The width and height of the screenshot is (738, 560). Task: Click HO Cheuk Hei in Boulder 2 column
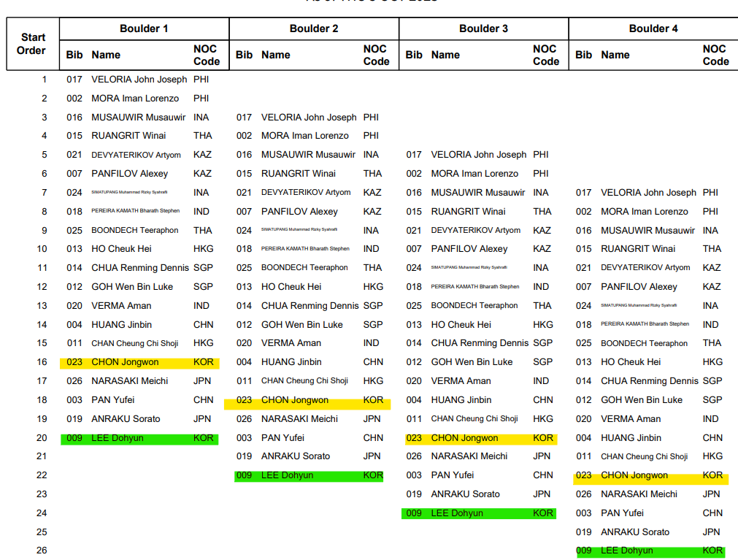[291, 287]
